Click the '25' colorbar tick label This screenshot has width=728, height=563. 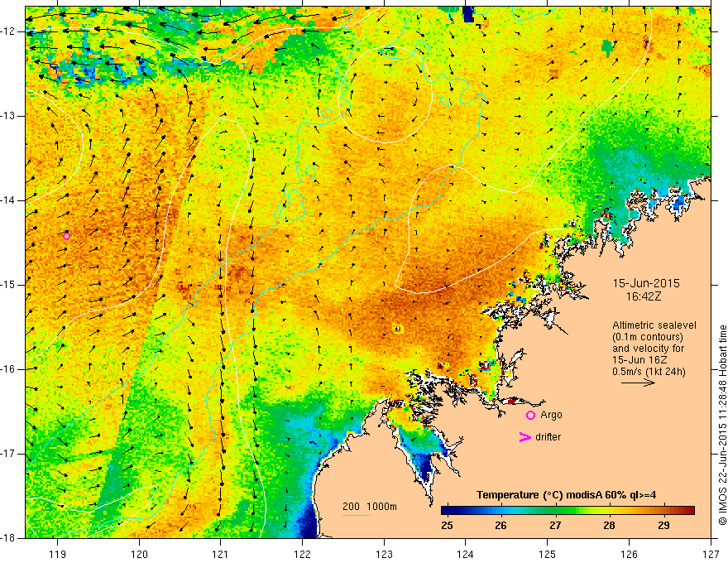447,526
